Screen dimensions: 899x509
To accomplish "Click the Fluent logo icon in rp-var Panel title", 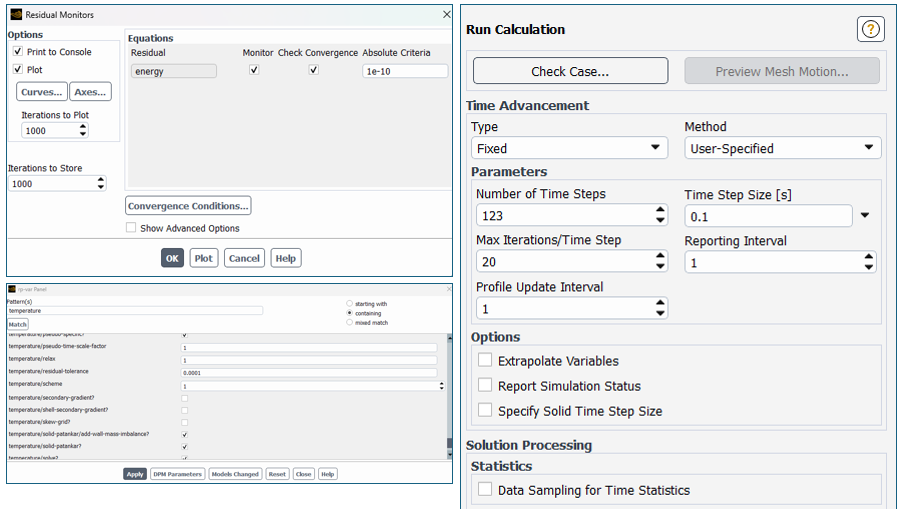I will click(x=12, y=289).
